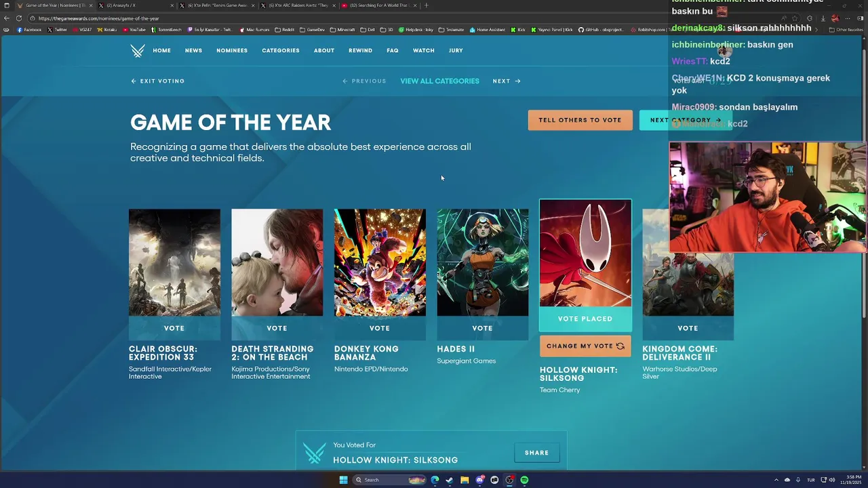Vote for Kingdom Come: Deliverance II
The height and width of the screenshot is (488, 868).
pyautogui.click(x=688, y=328)
